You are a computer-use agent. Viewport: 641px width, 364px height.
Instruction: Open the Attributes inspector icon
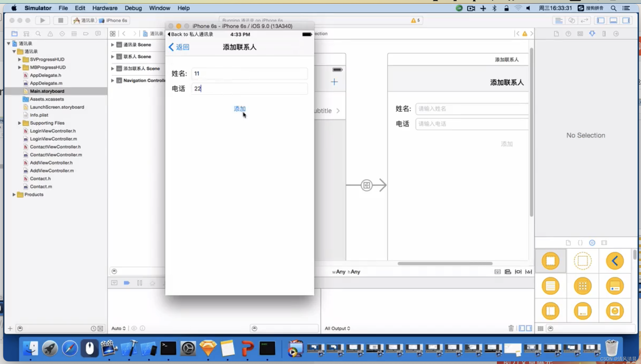tap(592, 34)
